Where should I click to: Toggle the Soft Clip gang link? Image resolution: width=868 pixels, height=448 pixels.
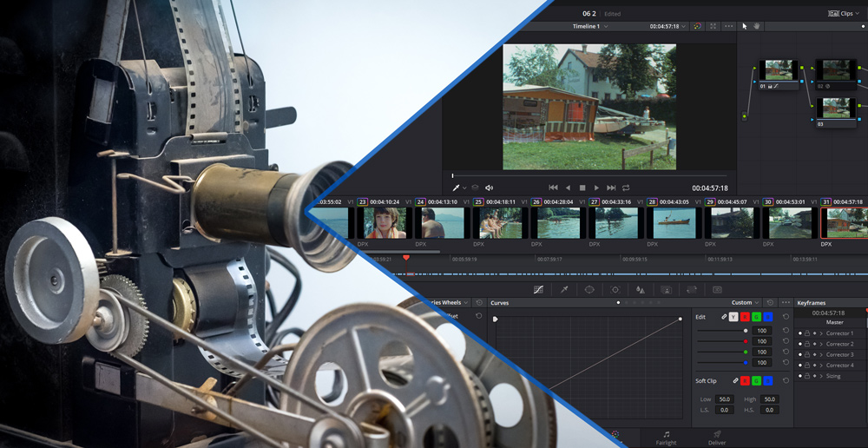pos(736,380)
